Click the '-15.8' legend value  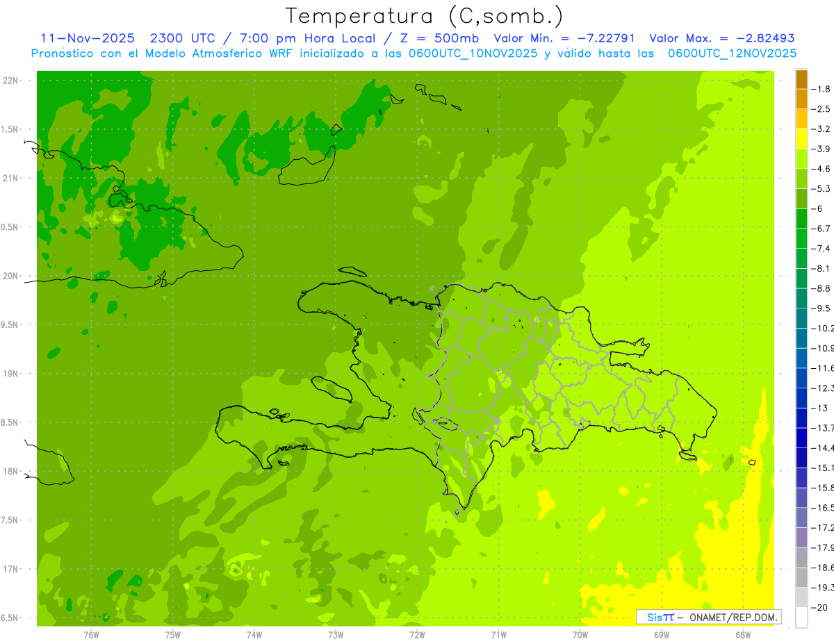point(824,488)
